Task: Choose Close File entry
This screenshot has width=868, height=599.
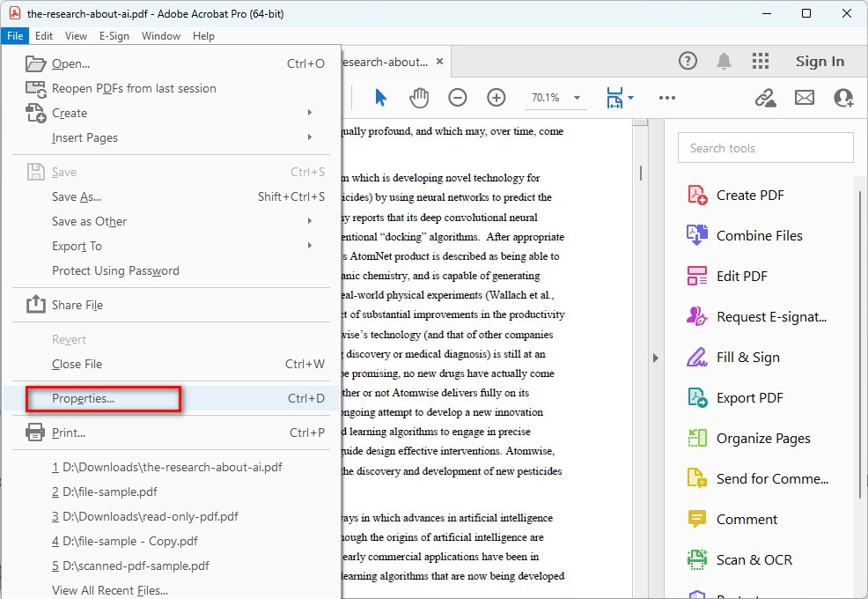Action: click(172, 364)
